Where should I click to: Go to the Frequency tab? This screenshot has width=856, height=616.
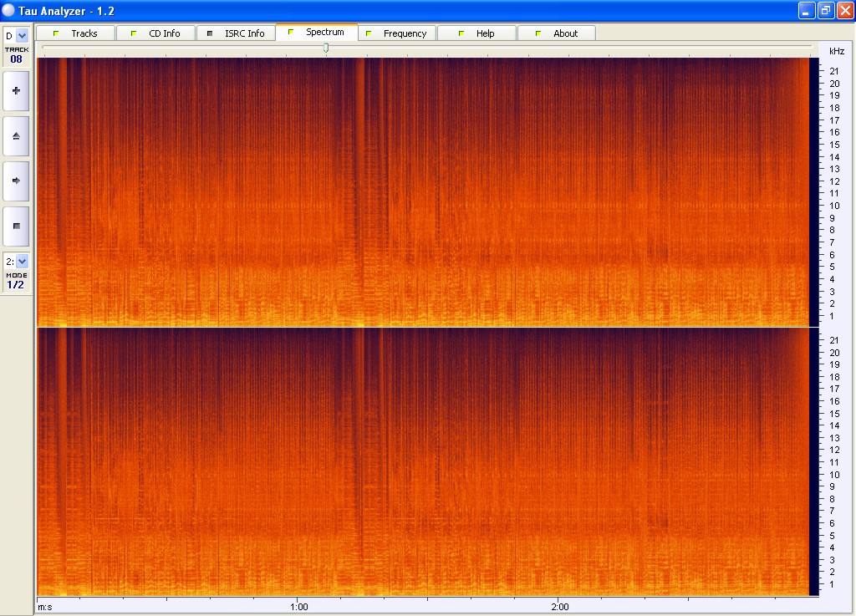(x=397, y=33)
